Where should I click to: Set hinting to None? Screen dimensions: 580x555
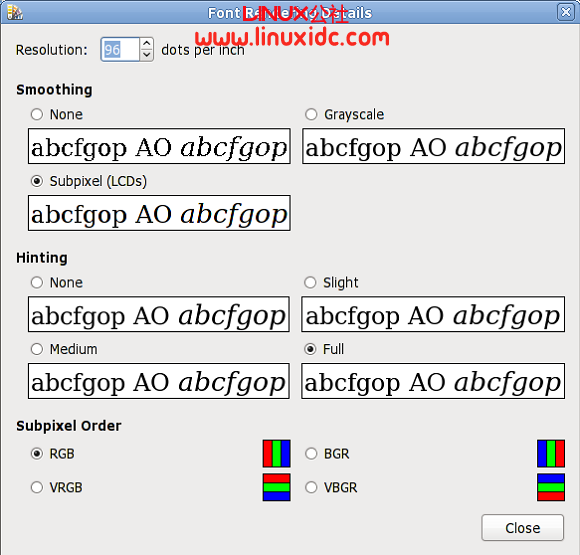pyautogui.click(x=37, y=283)
